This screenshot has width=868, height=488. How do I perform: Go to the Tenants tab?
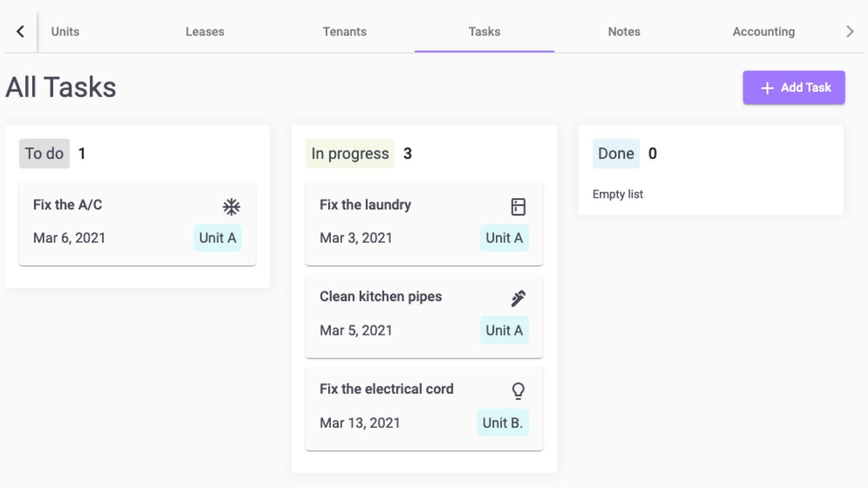tap(344, 32)
